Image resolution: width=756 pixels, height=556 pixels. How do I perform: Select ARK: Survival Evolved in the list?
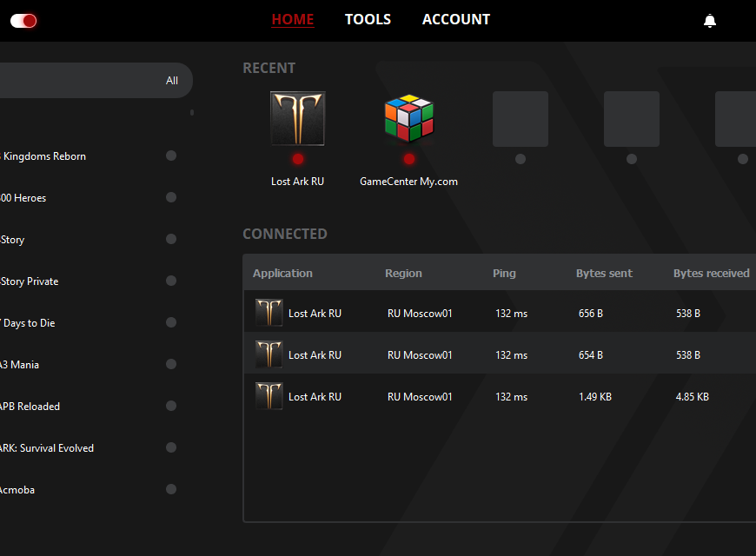pos(47,448)
